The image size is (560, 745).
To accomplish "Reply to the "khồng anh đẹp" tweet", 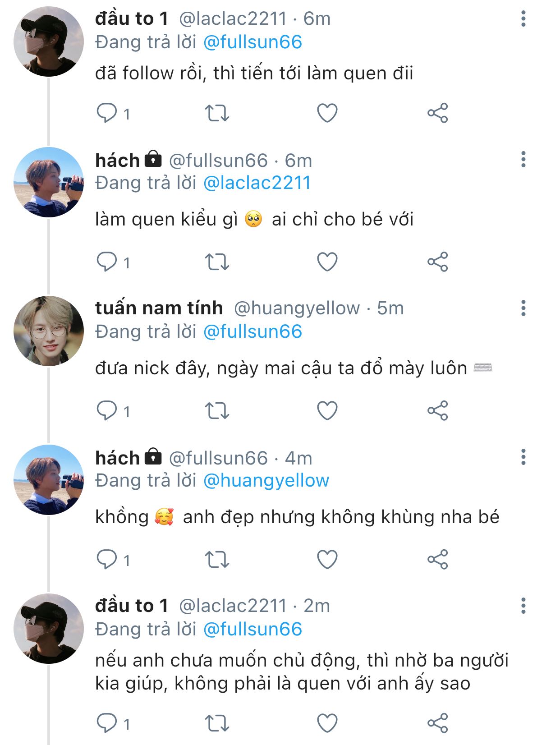I will (107, 560).
